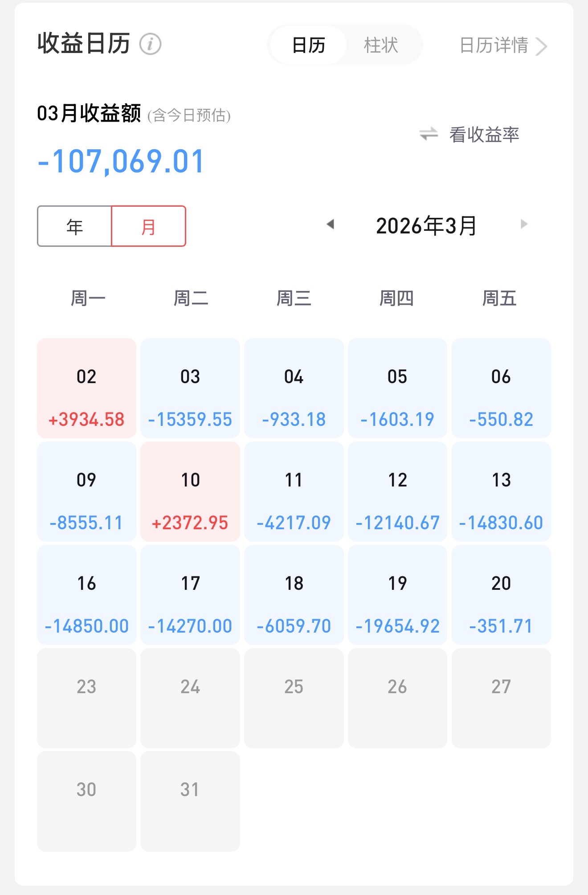Open March 03 cell with -15359.55

(190, 388)
